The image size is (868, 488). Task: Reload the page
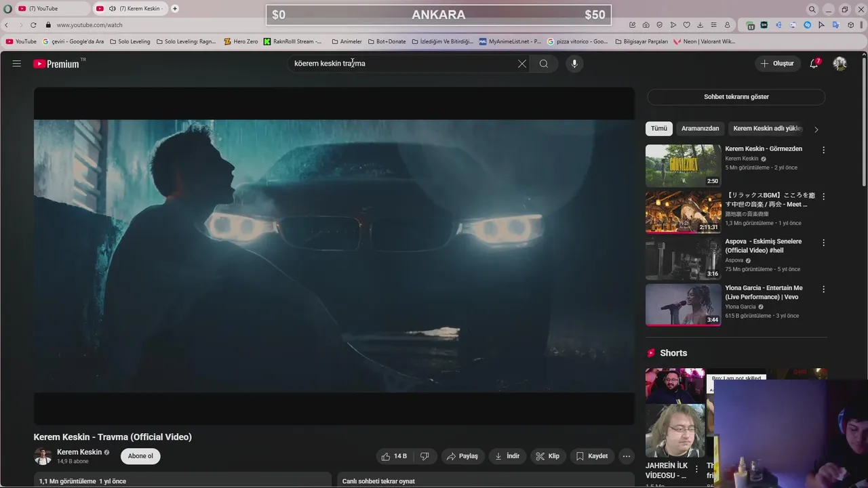click(x=33, y=25)
